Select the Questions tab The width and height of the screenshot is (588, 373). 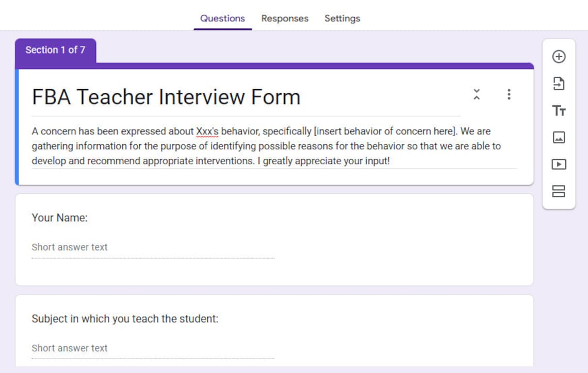(222, 19)
